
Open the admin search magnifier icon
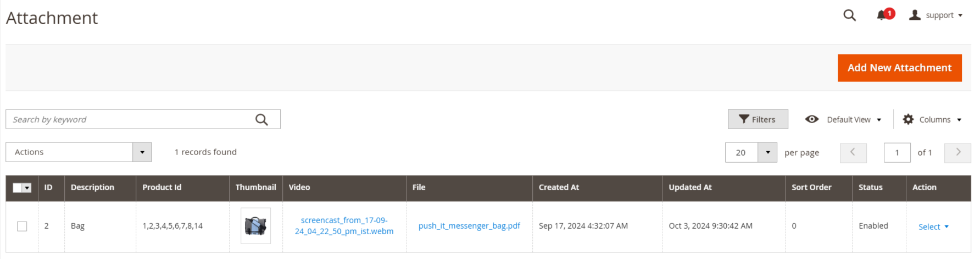pos(849,15)
